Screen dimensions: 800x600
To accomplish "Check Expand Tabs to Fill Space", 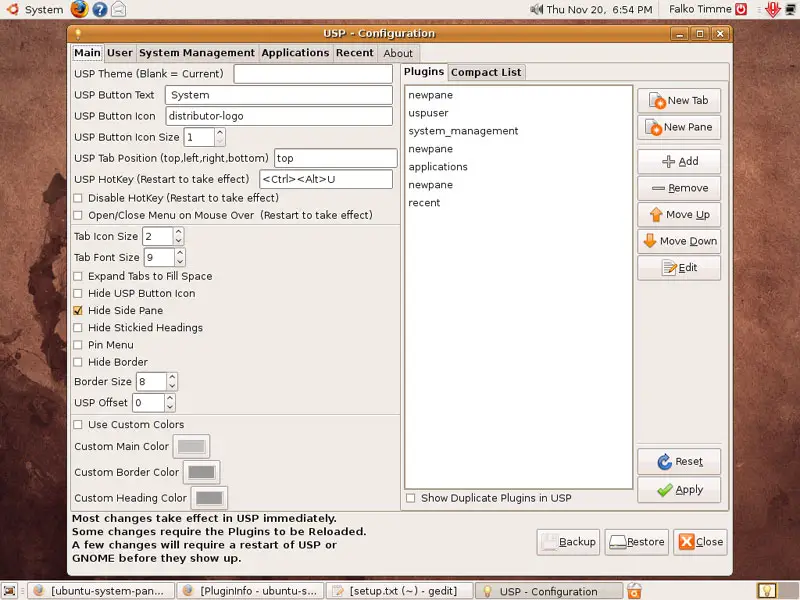I will pyautogui.click(x=78, y=276).
